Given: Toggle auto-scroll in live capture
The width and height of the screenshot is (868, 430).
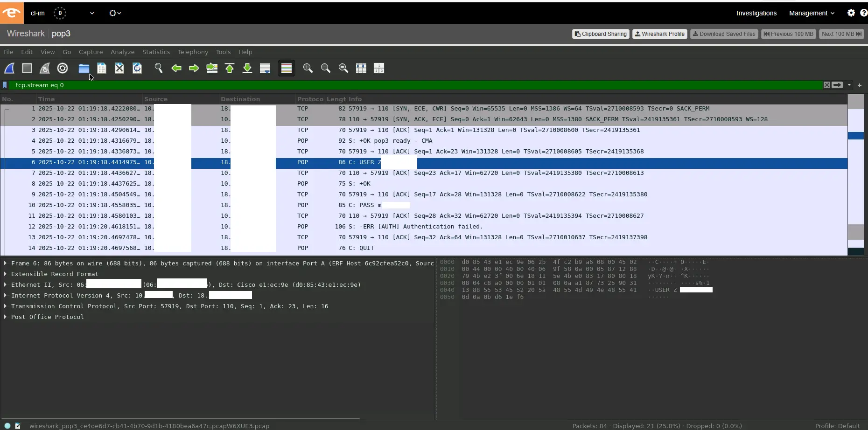Looking at the screenshot, I should (265, 68).
